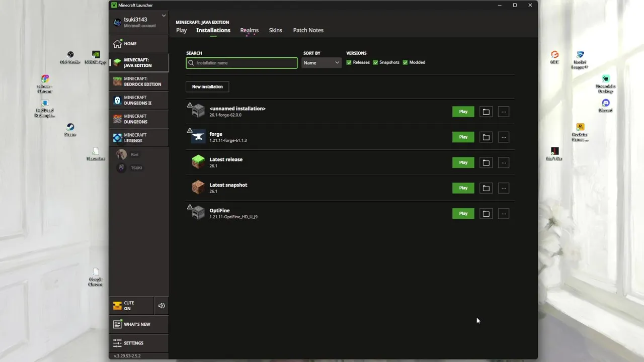Open the folder for Latest snapshot

pyautogui.click(x=486, y=188)
